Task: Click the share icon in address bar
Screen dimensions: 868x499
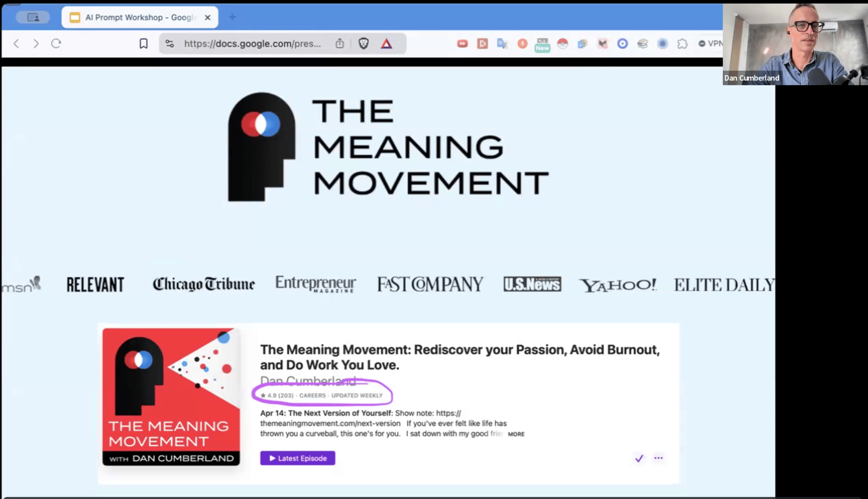Action: (339, 44)
